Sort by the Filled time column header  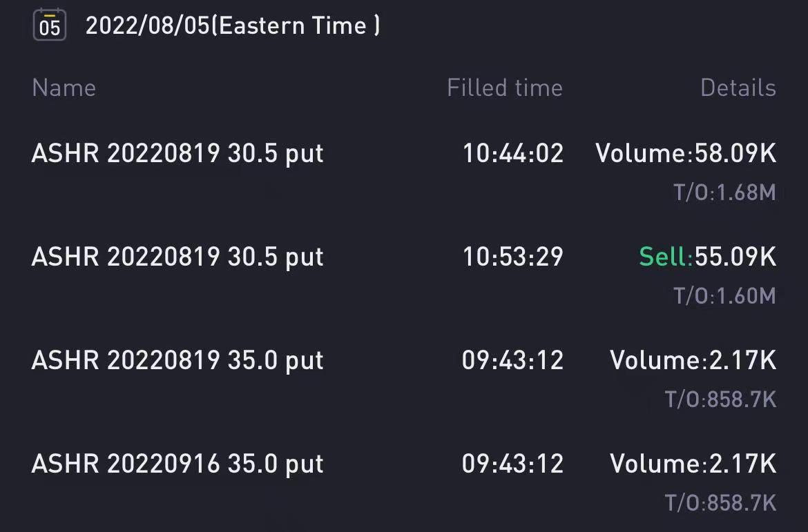pyautogui.click(x=505, y=88)
